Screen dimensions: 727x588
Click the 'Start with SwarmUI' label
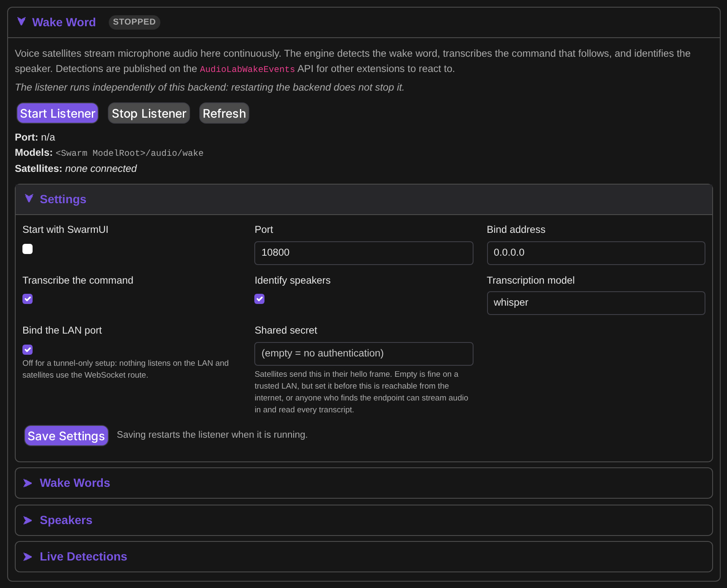[x=65, y=229]
